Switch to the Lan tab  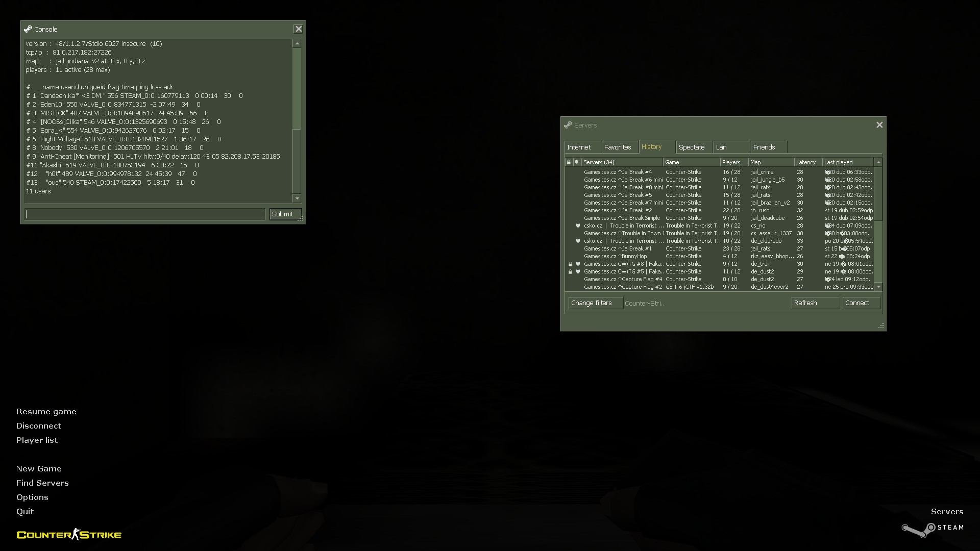[731, 147]
